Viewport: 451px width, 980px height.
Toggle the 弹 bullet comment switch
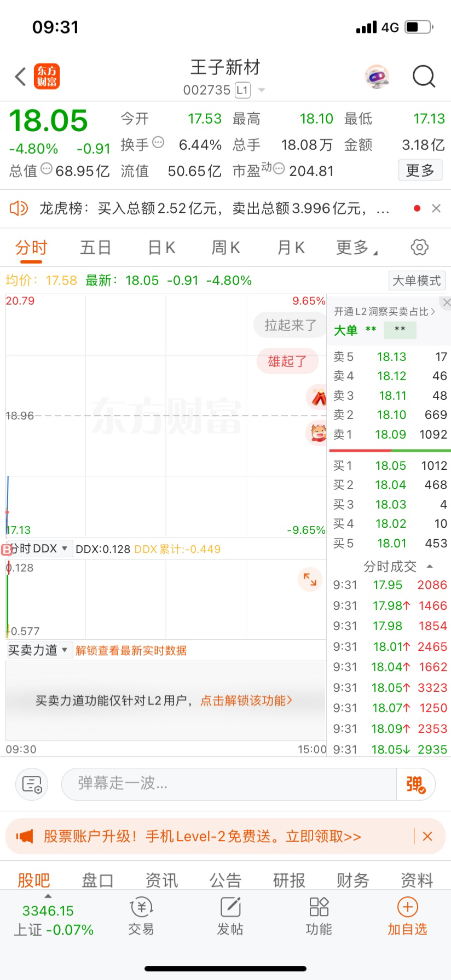pos(416,784)
